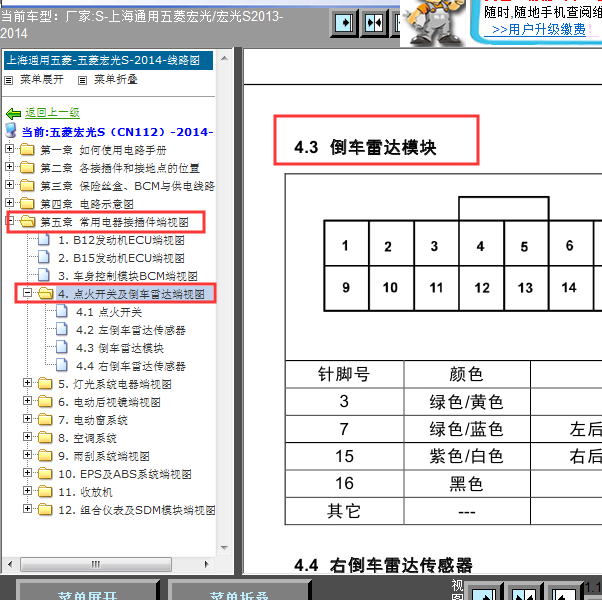Expand the 12. 组合仪表及SDM模块端视图 folder
The width and height of the screenshot is (602, 600).
click(x=27, y=509)
